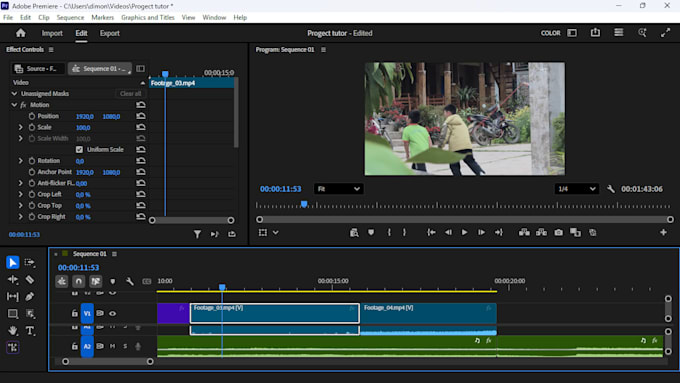Click the Lift button
The height and width of the screenshot is (383, 680).
point(524,232)
